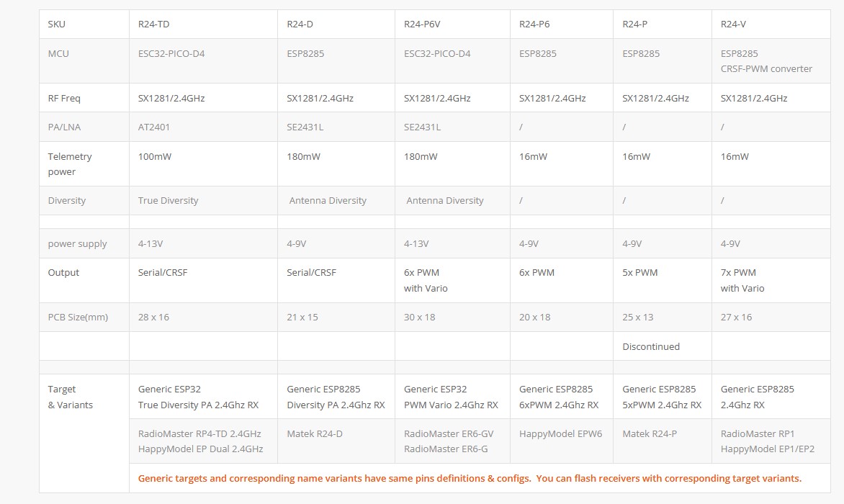Click the 100mW telemetry power value
Screen dimensions: 844x504
pyautogui.click(x=155, y=157)
